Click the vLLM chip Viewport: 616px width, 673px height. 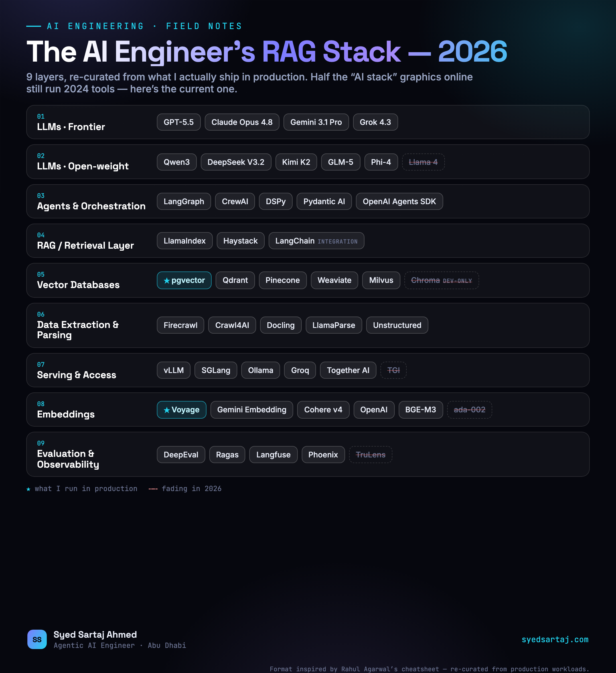pos(174,370)
